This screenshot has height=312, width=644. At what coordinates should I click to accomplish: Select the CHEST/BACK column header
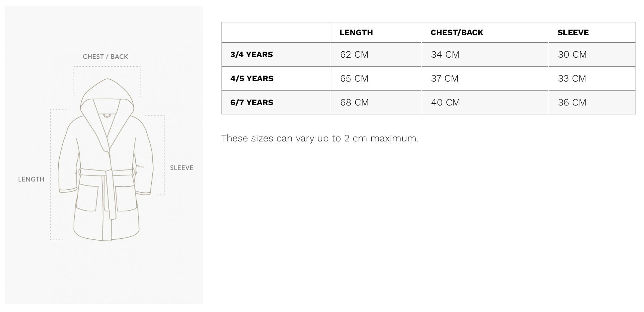pyautogui.click(x=456, y=33)
